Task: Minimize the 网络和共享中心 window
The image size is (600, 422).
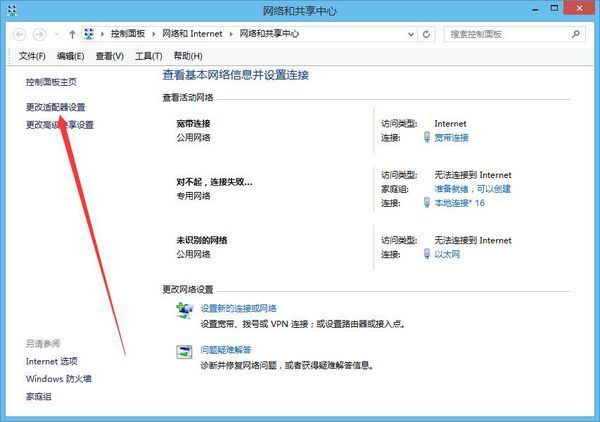Action: click(536, 9)
